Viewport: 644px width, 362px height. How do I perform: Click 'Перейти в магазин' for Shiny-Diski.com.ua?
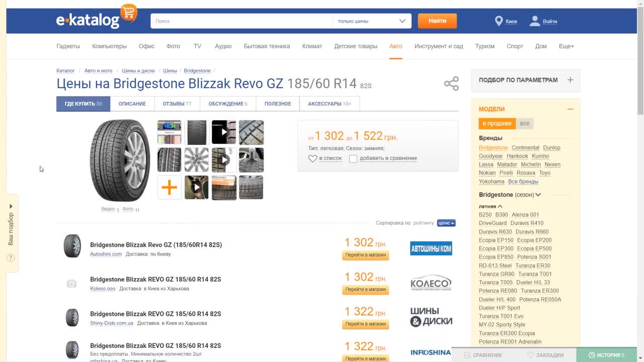[366, 324]
